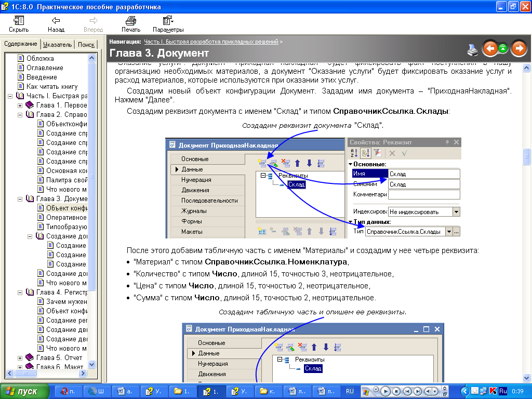
Task: Collapse Глава 2 tree node
Action: click(x=20, y=115)
